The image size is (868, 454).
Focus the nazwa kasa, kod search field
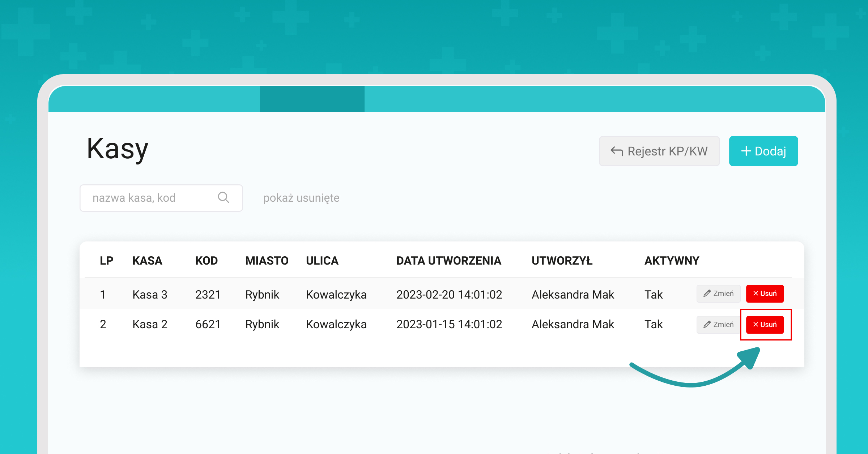(x=161, y=198)
